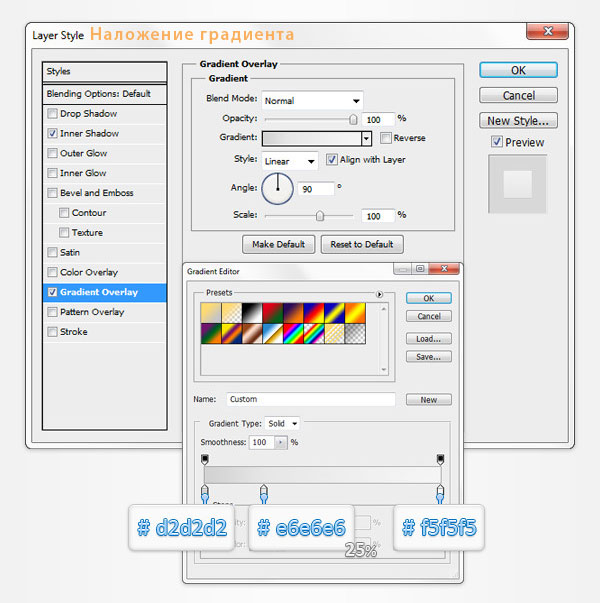Click the middle color stop below gradient bar
Image resolution: width=600 pixels, height=603 pixels.
pyautogui.click(x=264, y=492)
